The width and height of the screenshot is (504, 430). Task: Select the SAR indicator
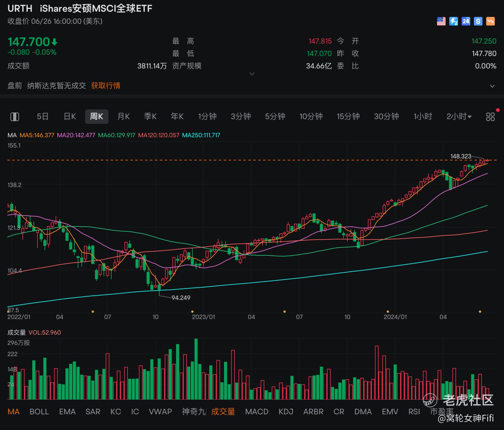point(93,412)
